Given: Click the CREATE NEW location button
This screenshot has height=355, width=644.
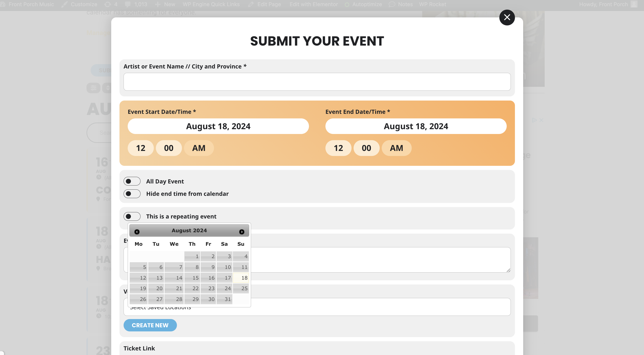Looking at the screenshot, I should [x=150, y=325].
